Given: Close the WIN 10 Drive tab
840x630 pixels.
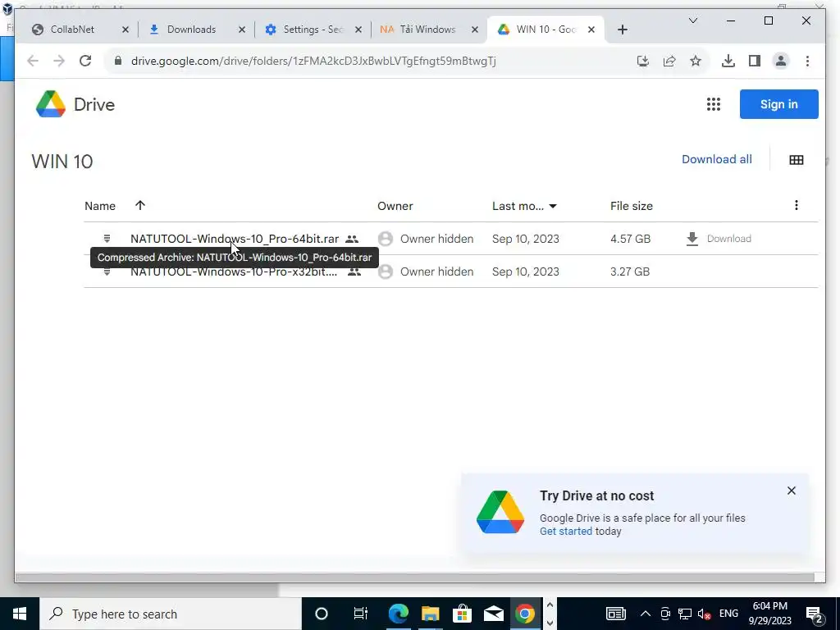Looking at the screenshot, I should click(591, 30).
